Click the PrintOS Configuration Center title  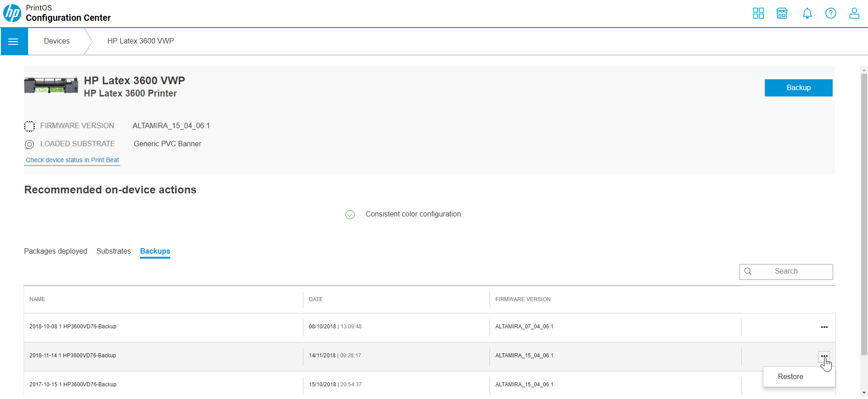tap(68, 13)
